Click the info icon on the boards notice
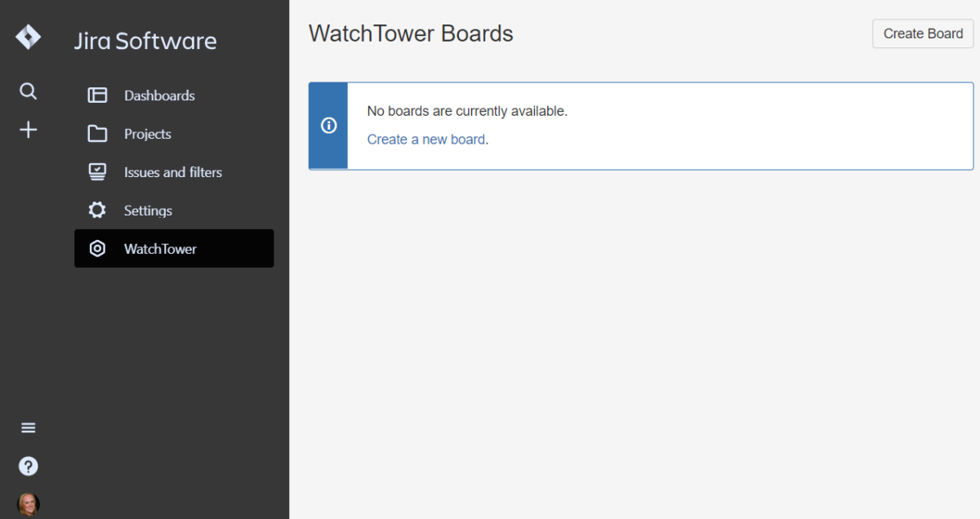The width and height of the screenshot is (980, 519). click(x=328, y=126)
